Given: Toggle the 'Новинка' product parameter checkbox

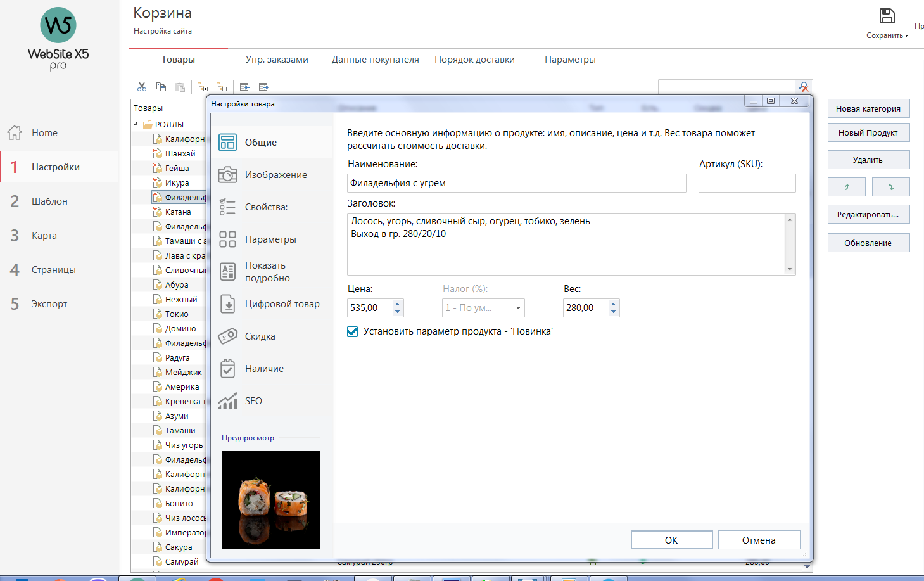Looking at the screenshot, I should 353,331.
